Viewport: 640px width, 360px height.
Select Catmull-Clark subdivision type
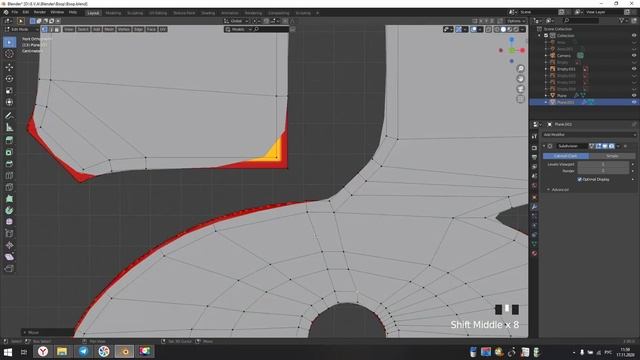tap(566, 156)
